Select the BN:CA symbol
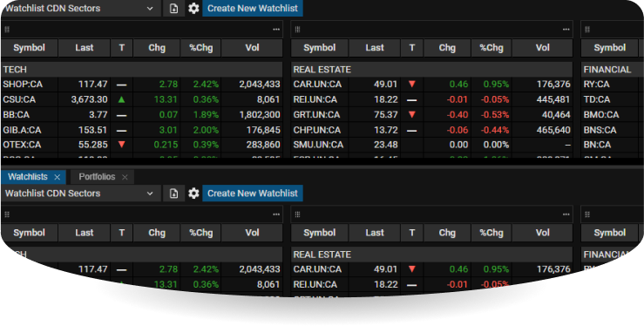The width and height of the screenshot is (644, 326). pyautogui.click(x=597, y=145)
